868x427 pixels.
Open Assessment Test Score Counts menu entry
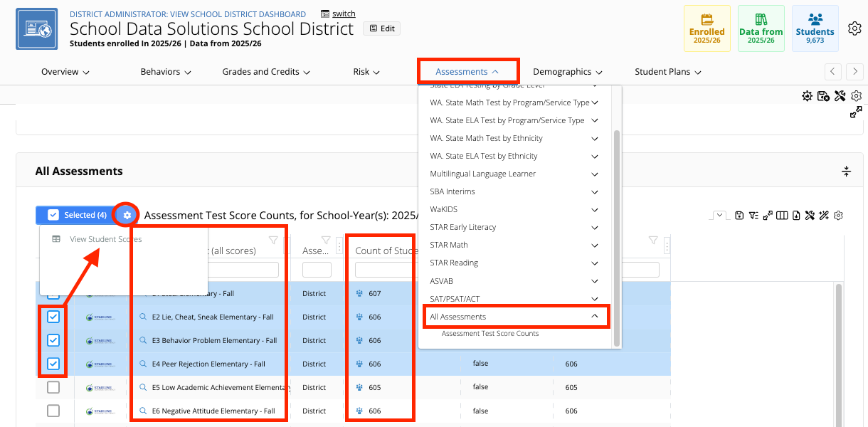[490, 333]
